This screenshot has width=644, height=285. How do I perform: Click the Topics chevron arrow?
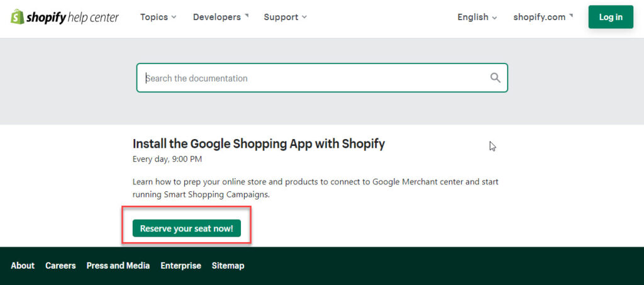coord(174,17)
